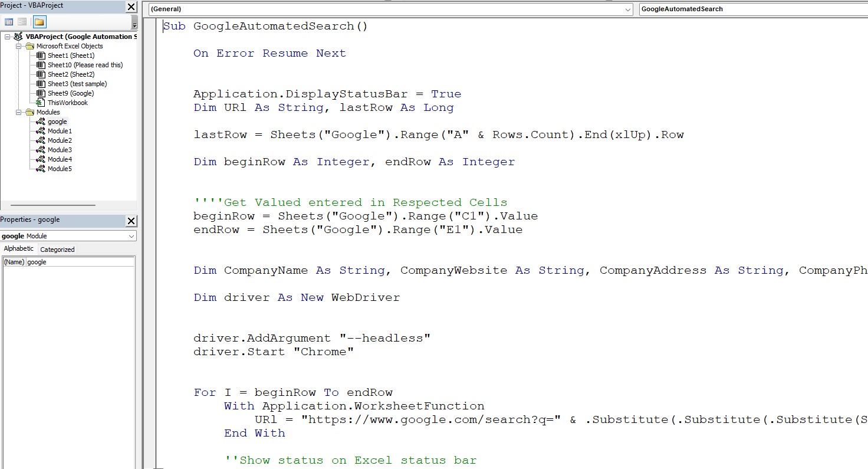This screenshot has height=469, width=868.
Task: Click the Dim CompanyName As String line
Action: (531, 270)
